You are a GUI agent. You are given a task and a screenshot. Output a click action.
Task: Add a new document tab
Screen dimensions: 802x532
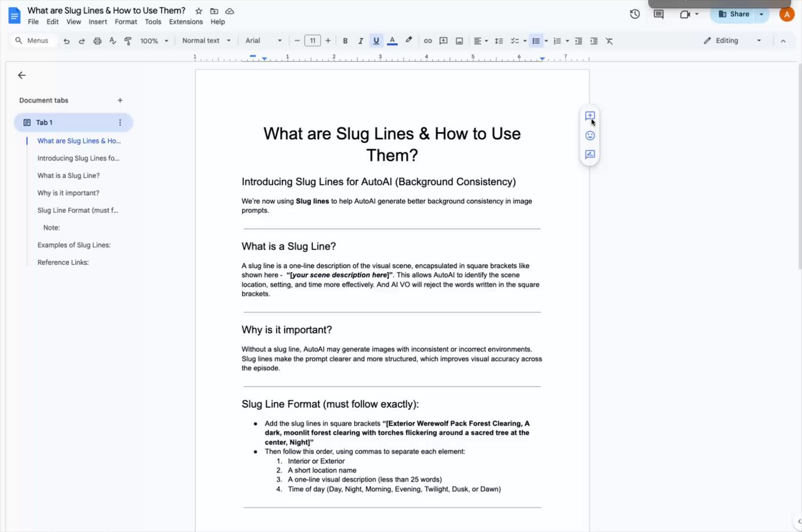[120, 100]
